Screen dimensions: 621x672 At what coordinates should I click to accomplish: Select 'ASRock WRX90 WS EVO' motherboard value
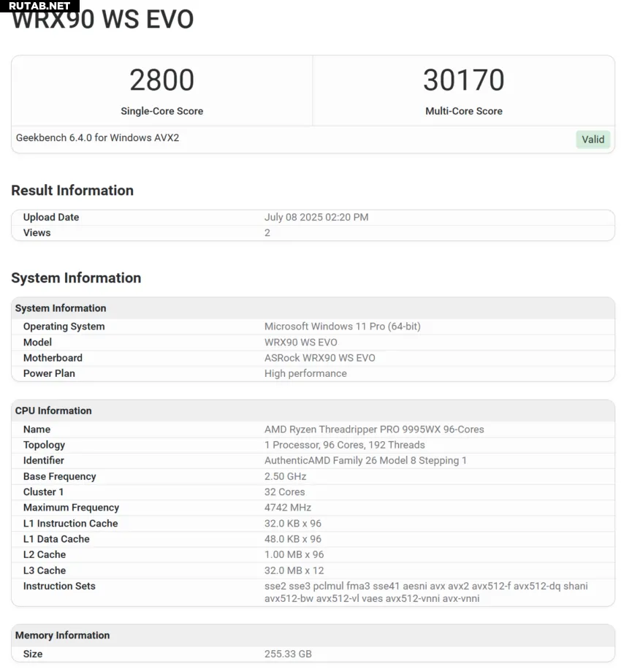point(320,358)
